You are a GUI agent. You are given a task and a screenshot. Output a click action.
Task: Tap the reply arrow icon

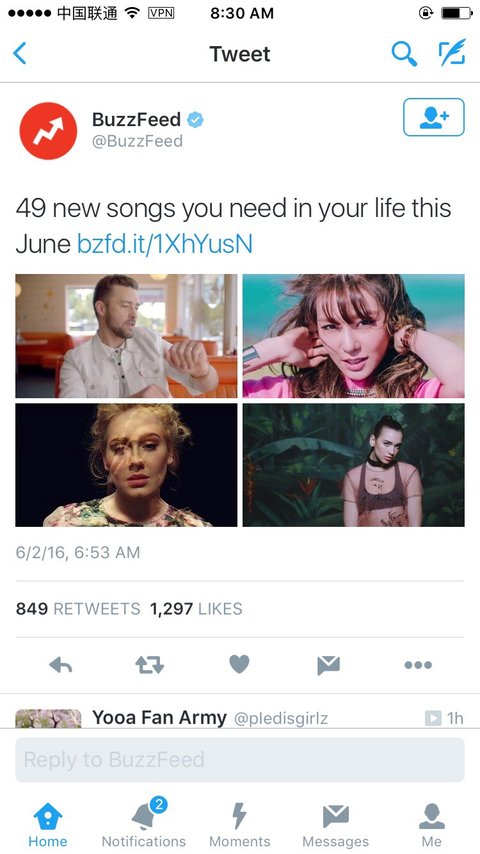[60, 664]
